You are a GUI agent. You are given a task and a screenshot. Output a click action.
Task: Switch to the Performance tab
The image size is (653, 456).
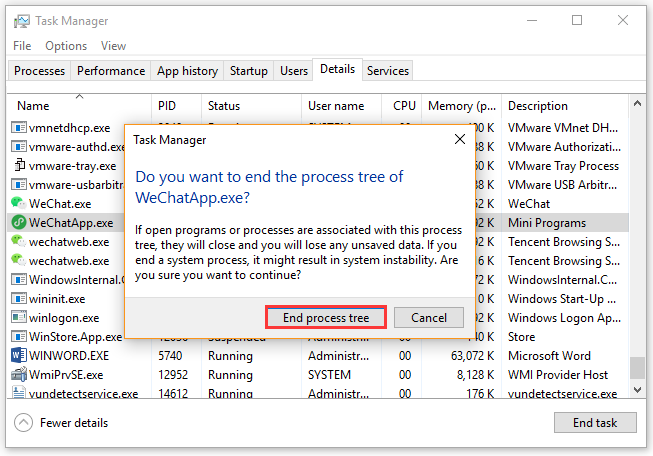[111, 71]
